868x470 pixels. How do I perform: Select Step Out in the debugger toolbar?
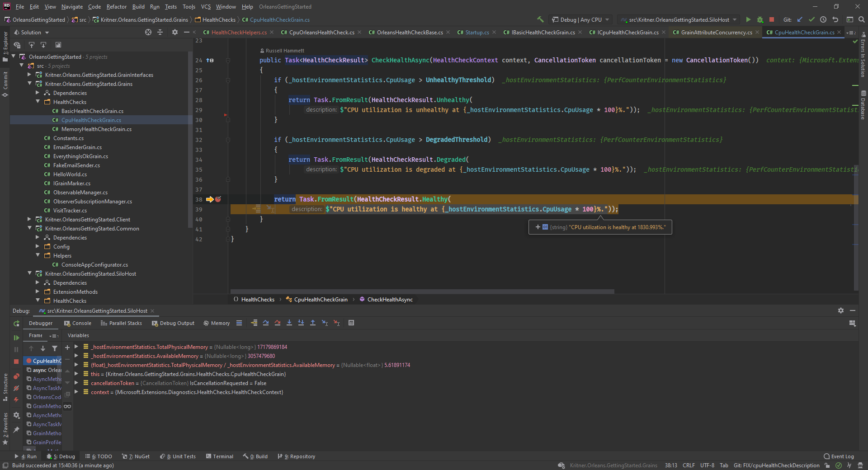313,323
